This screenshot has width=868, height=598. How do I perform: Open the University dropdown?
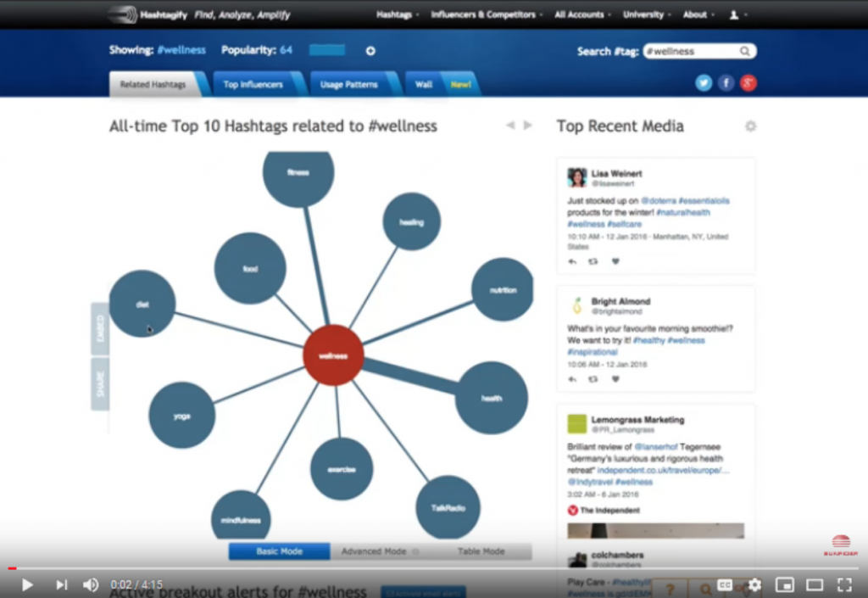(x=647, y=15)
